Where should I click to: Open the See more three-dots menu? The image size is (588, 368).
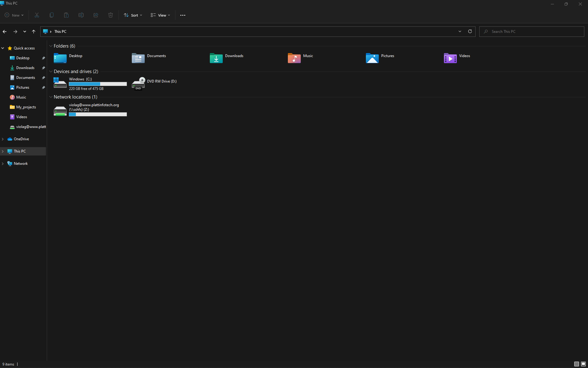click(183, 15)
